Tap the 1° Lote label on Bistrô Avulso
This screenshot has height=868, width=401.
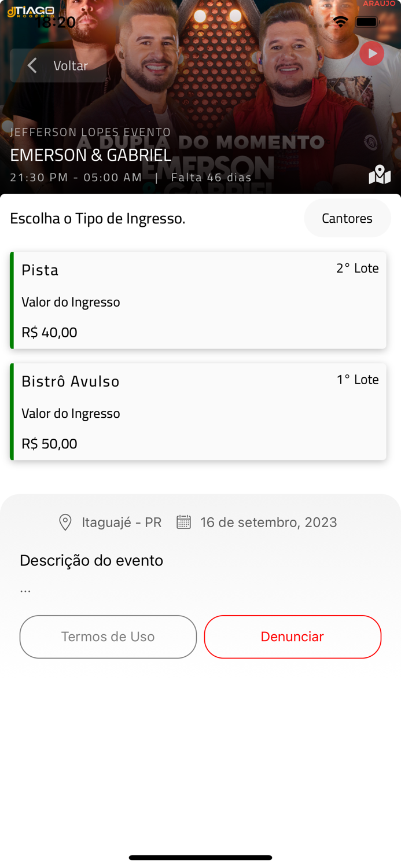click(358, 380)
